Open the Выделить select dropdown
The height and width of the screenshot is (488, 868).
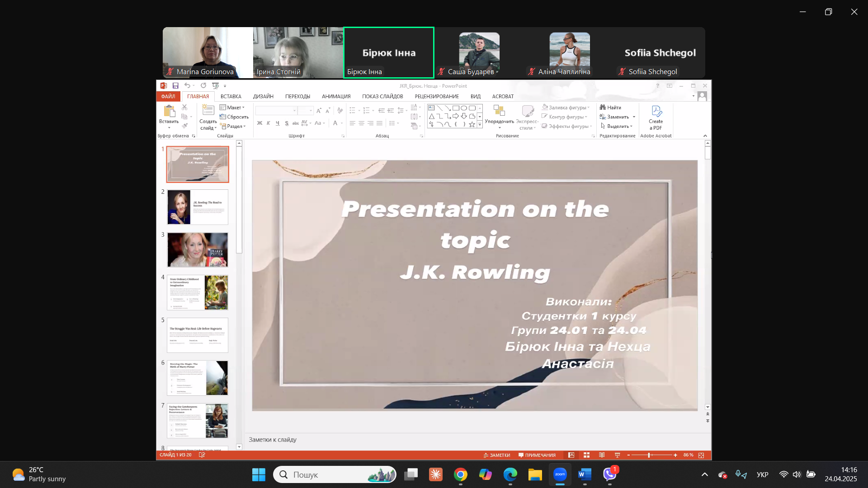click(x=617, y=127)
